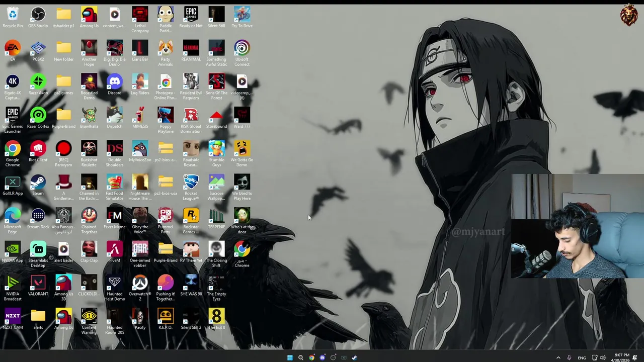The image size is (644, 362).
Task: Select the Brawlhalla game icon
Action: click(x=89, y=118)
